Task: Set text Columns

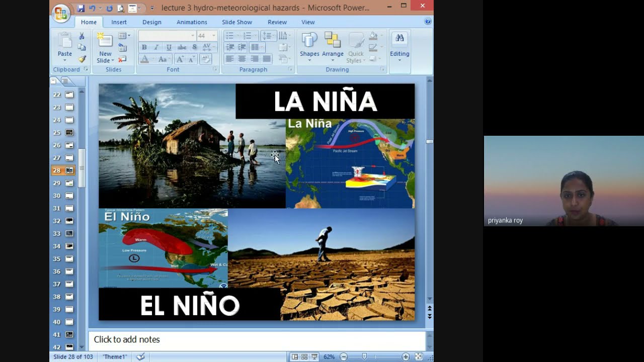Action: 257,47
